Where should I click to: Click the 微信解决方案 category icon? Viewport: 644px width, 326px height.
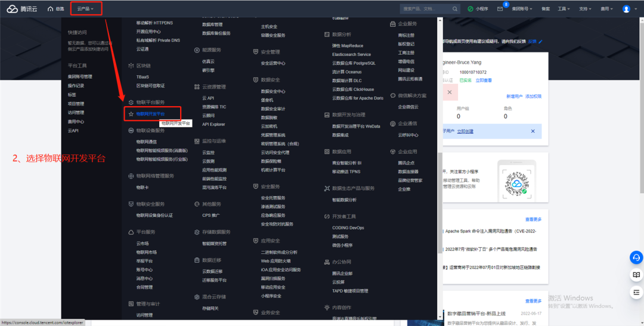click(x=392, y=96)
